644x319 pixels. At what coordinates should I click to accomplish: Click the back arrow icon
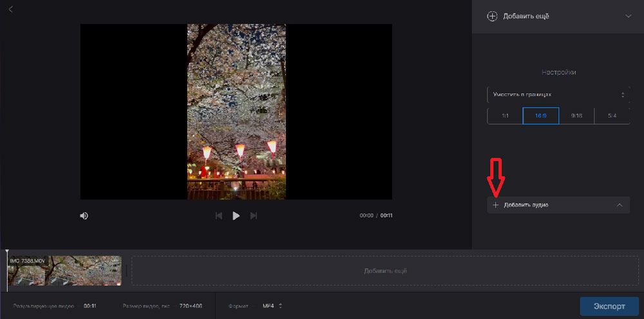11,9
